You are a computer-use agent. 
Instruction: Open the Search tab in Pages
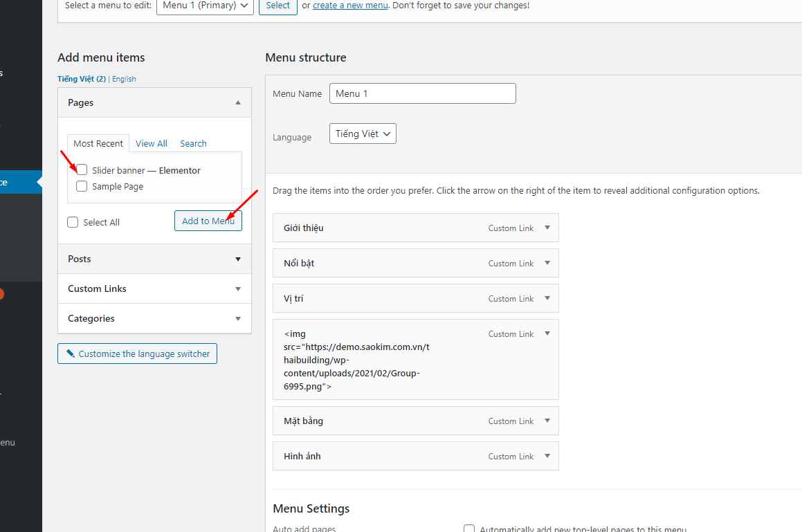[193, 143]
